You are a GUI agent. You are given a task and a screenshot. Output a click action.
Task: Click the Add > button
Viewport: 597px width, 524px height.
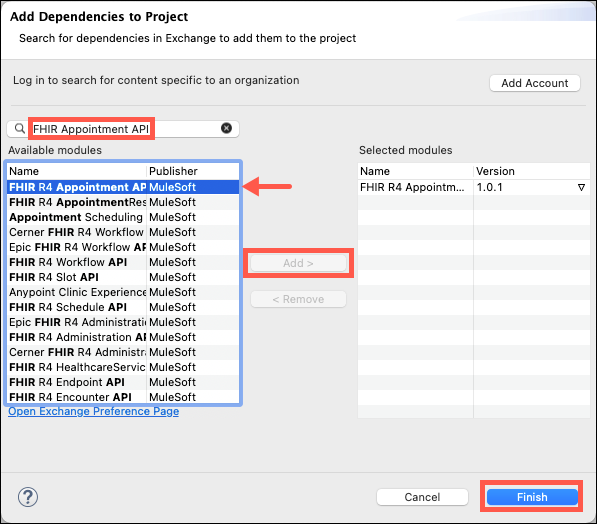pyautogui.click(x=298, y=263)
